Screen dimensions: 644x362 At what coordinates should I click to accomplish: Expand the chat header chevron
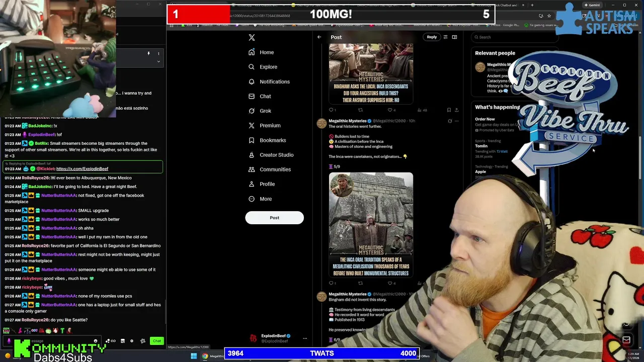pos(158,61)
